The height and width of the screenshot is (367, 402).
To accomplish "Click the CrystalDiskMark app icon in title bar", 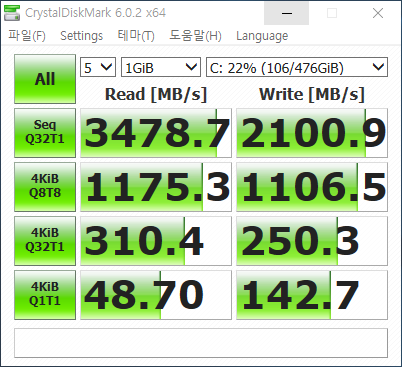I will click(12, 13).
